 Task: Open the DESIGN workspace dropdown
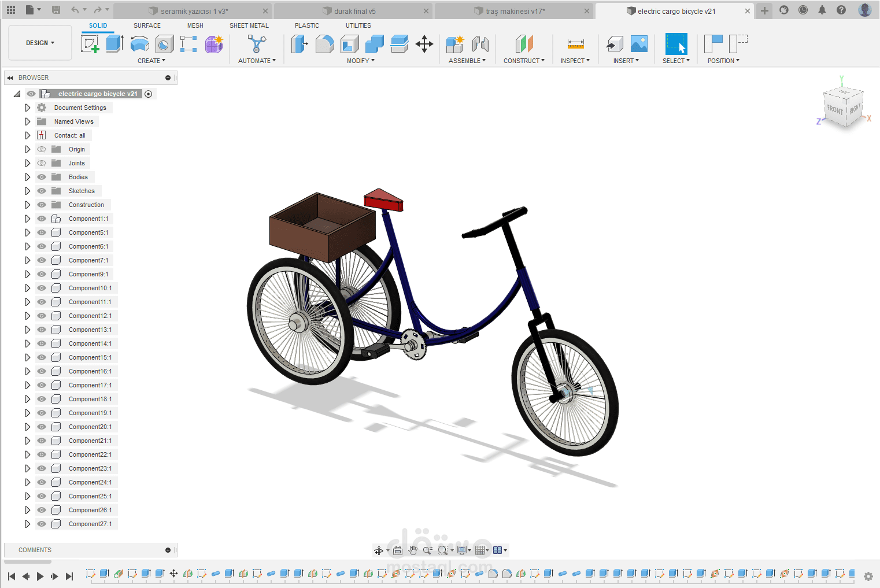click(x=40, y=43)
